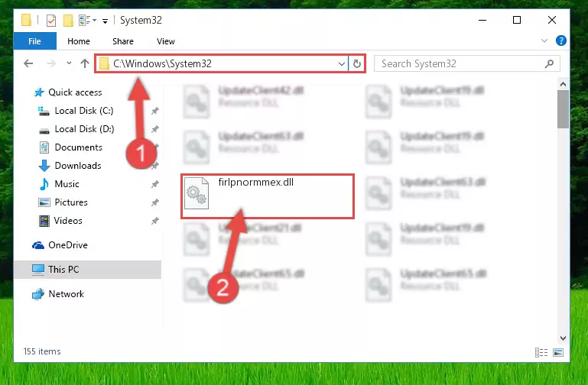Select the firlpnormmex.dll file

(x=268, y=196)
